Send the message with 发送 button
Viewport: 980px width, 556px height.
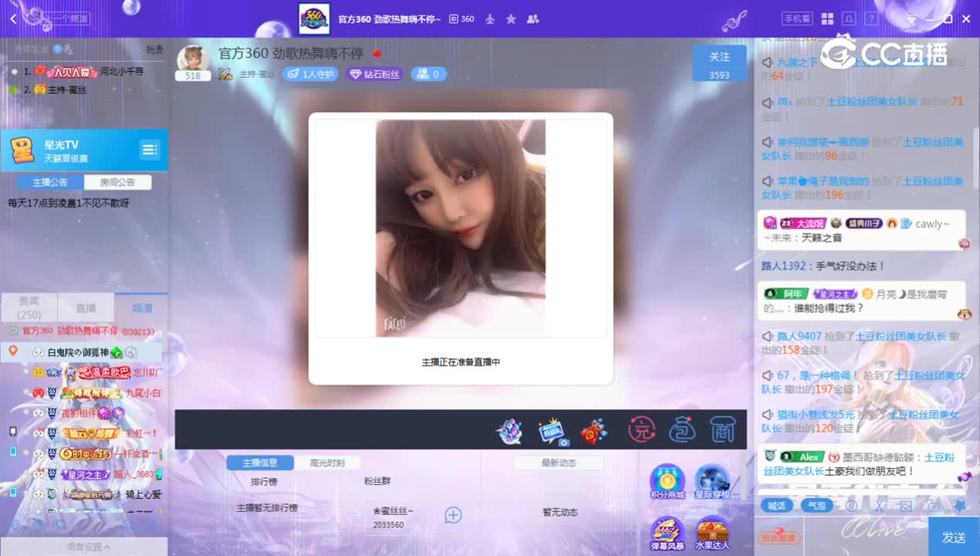954,537
